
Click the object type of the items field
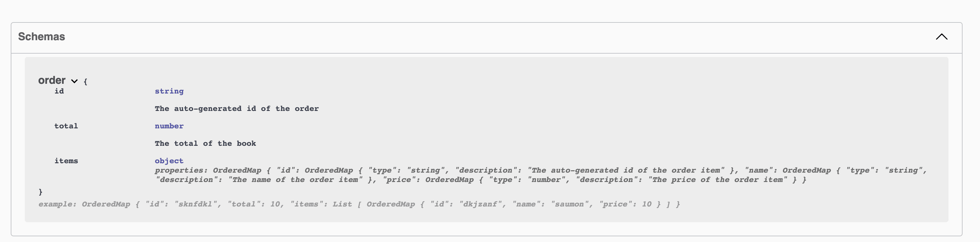(169, 161)
